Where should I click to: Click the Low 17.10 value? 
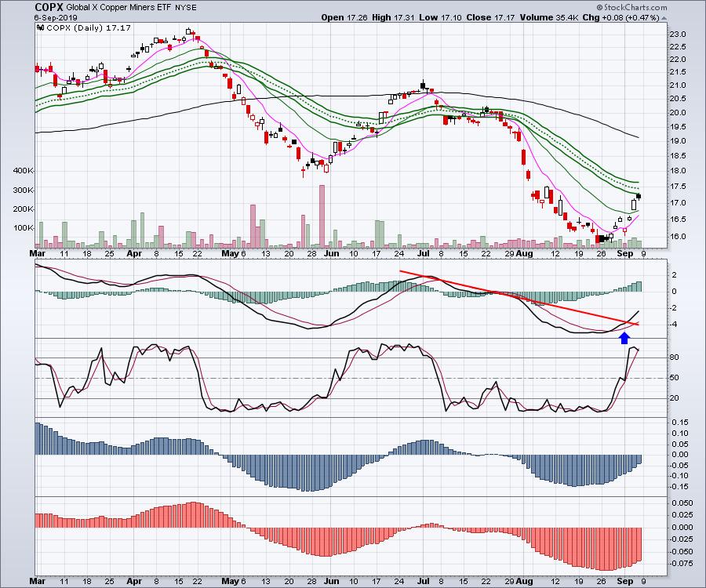[x=440, y=17]
